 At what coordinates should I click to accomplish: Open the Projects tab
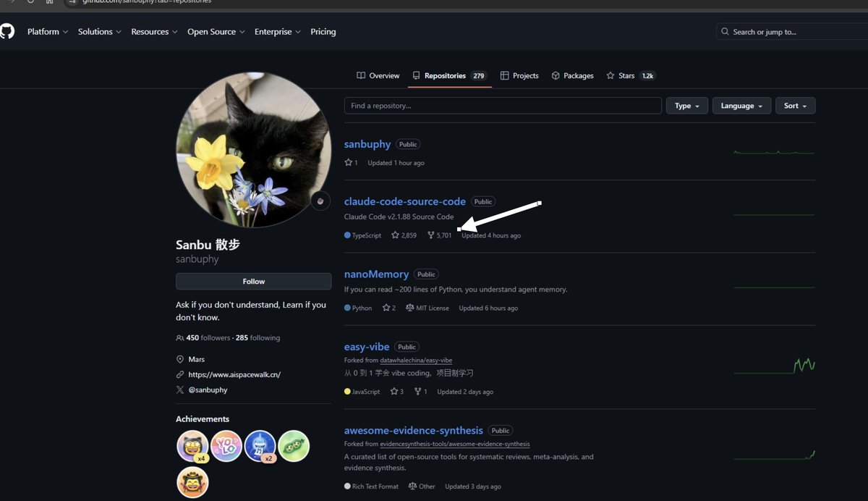[x=519, y=75]
